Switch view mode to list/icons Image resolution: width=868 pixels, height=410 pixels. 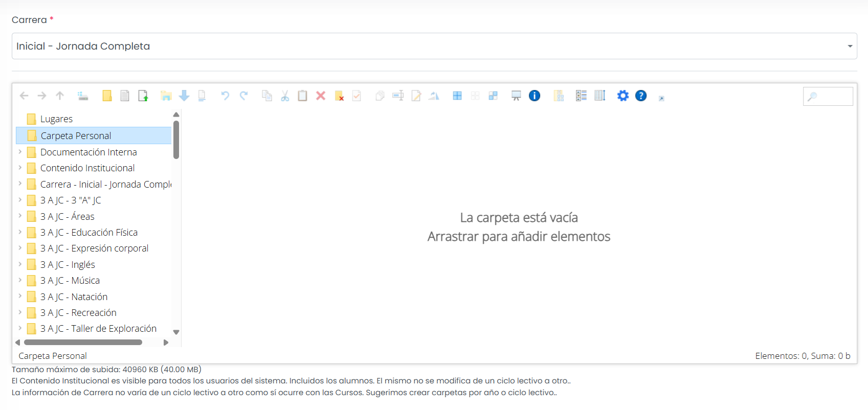point(581,96)
